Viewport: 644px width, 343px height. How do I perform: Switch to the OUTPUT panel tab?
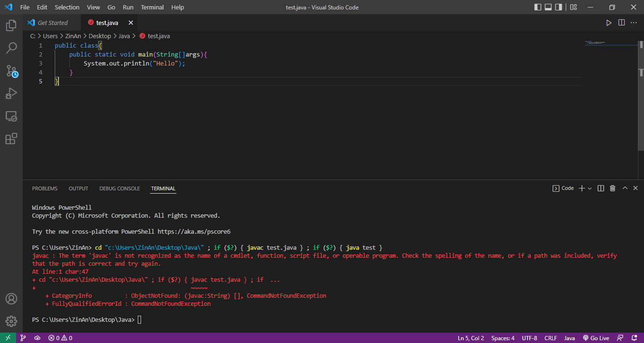(78, 188)
